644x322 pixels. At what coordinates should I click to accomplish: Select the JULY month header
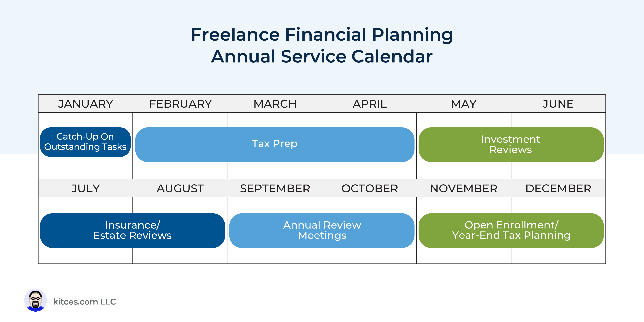86,188
